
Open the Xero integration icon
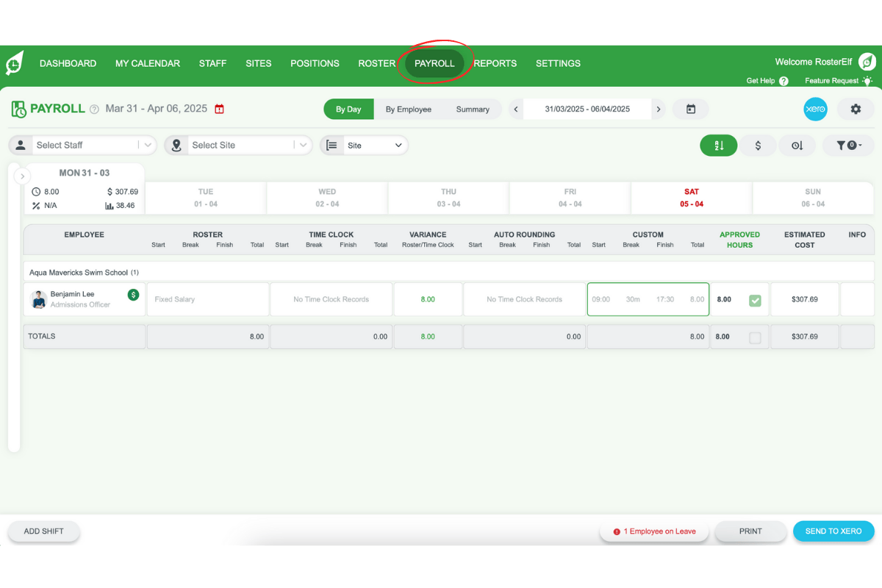click(815, 109)
